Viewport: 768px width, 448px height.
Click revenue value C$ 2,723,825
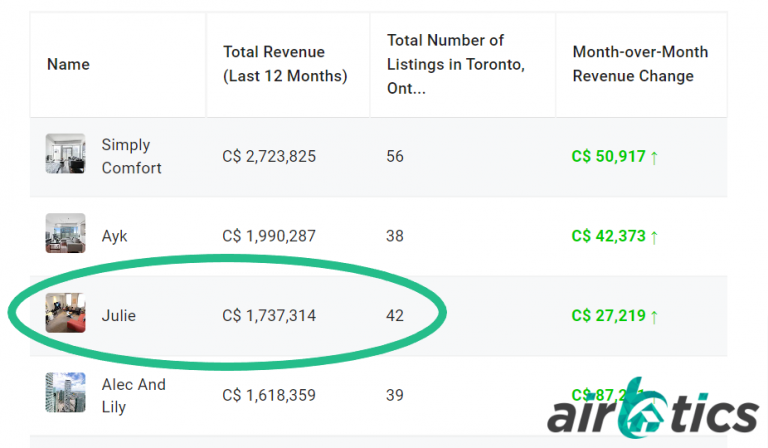coord(269,157)
